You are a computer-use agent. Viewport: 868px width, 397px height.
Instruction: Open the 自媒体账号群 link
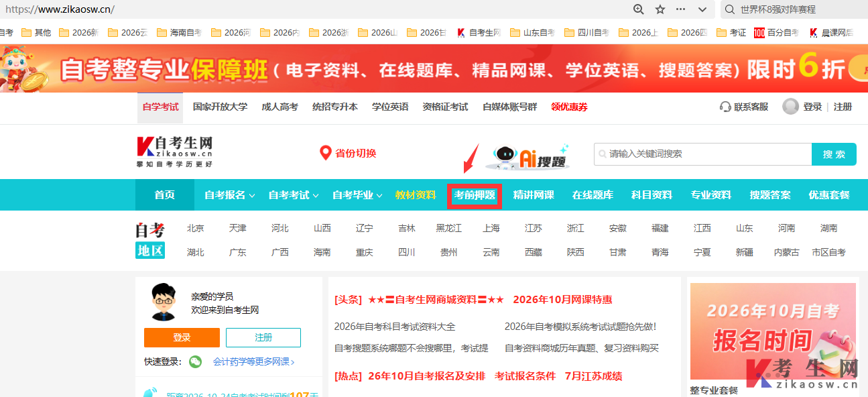click(x=509, y=107)
